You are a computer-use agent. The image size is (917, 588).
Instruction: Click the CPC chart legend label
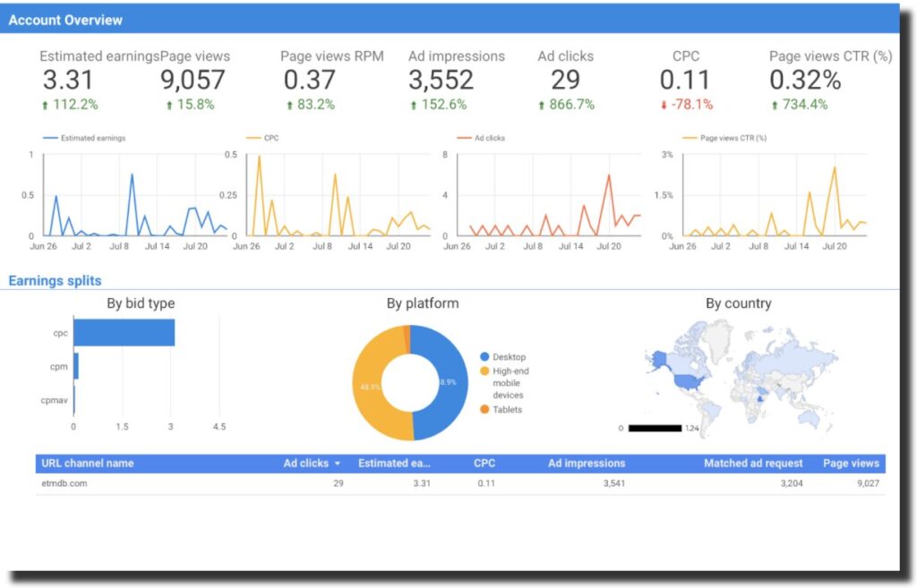point(271,138)
